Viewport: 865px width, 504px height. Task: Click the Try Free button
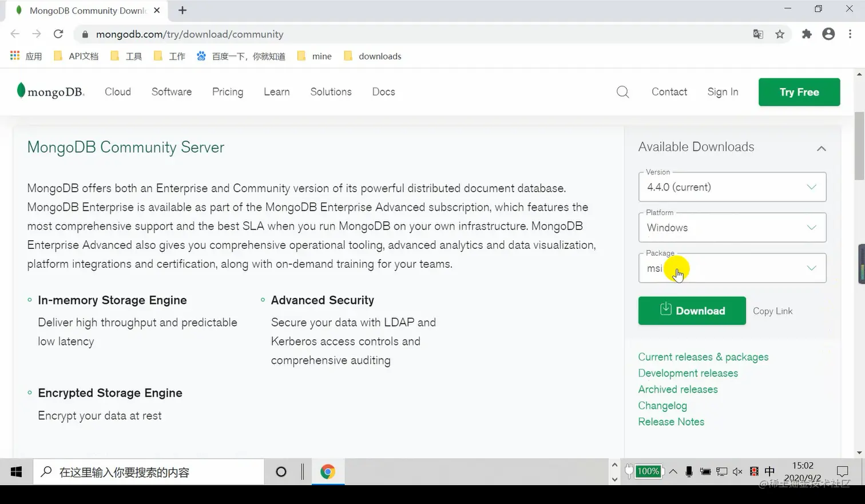[799, 92]
